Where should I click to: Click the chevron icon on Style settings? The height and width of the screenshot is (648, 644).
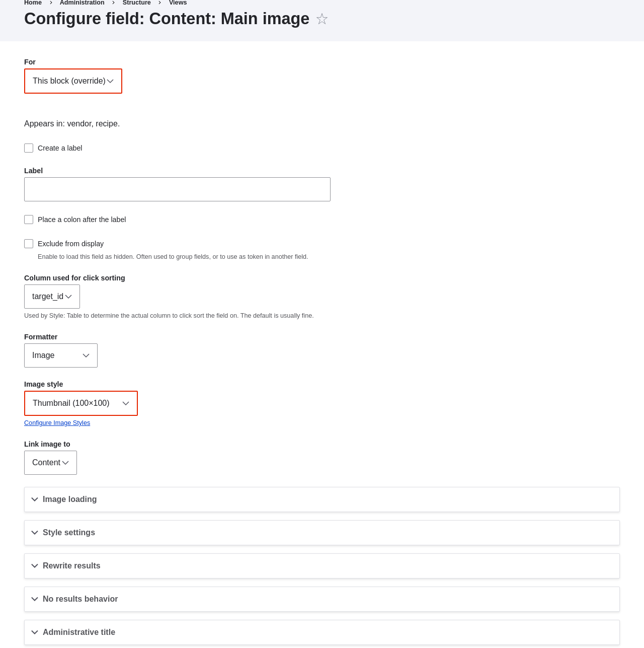(35, 533)
